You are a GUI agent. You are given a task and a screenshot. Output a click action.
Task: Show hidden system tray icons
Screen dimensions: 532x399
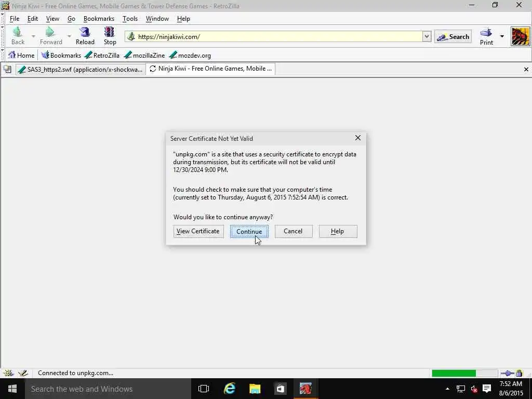pos(447,389)
